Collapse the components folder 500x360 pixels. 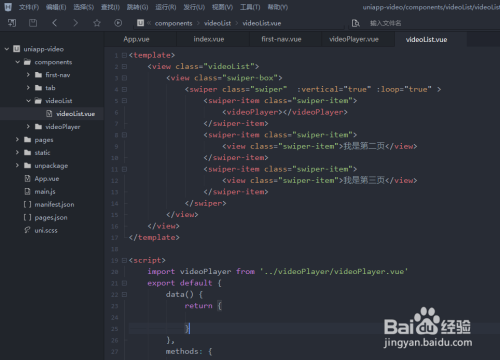(18, 62)
